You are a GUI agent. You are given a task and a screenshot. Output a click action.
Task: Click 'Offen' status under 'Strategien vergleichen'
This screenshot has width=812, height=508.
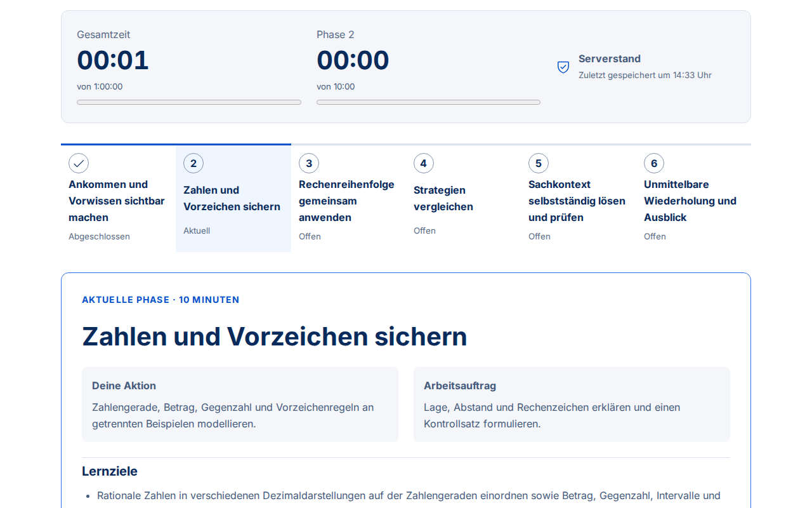click(424, 231)
